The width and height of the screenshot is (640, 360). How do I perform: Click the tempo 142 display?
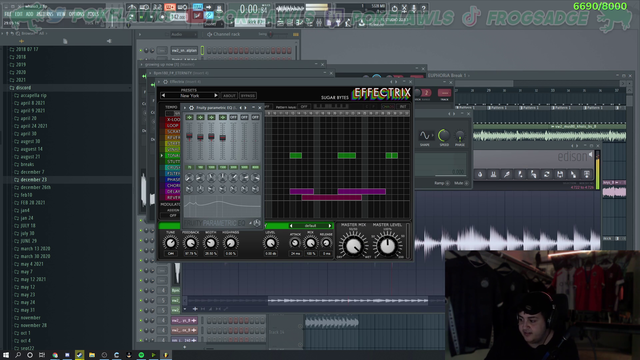pos(178,17)
